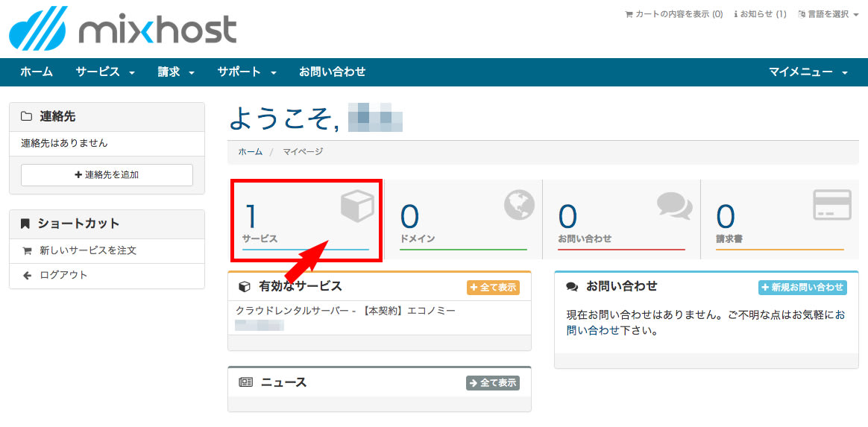The image size is (868, 427).
Task: Click the mixhost logo
Action: [x=123, y=28]
